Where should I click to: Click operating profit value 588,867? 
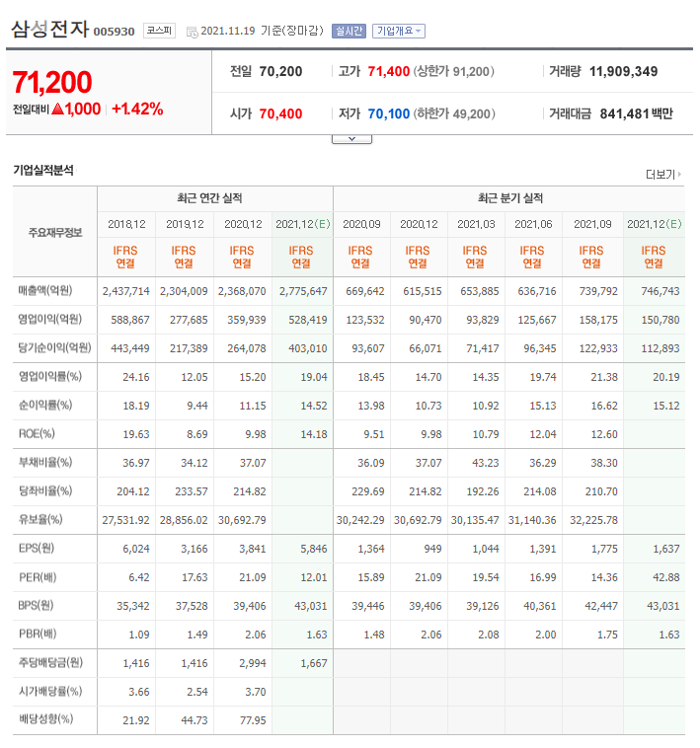click(130, 320)
